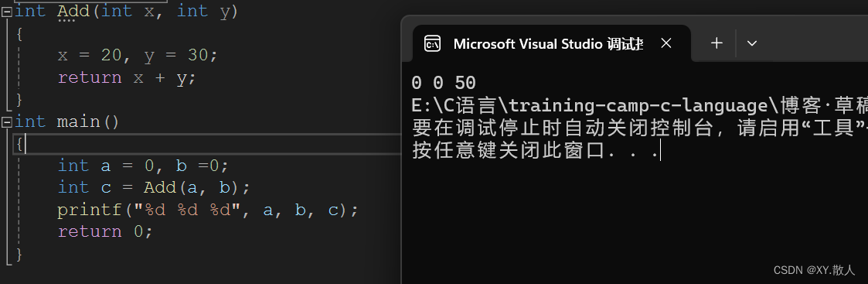Image resolution: width=868 pixels, height=284 pixels.
Task: Click the 'return 0;' statement in main
Action: point(105,232)
